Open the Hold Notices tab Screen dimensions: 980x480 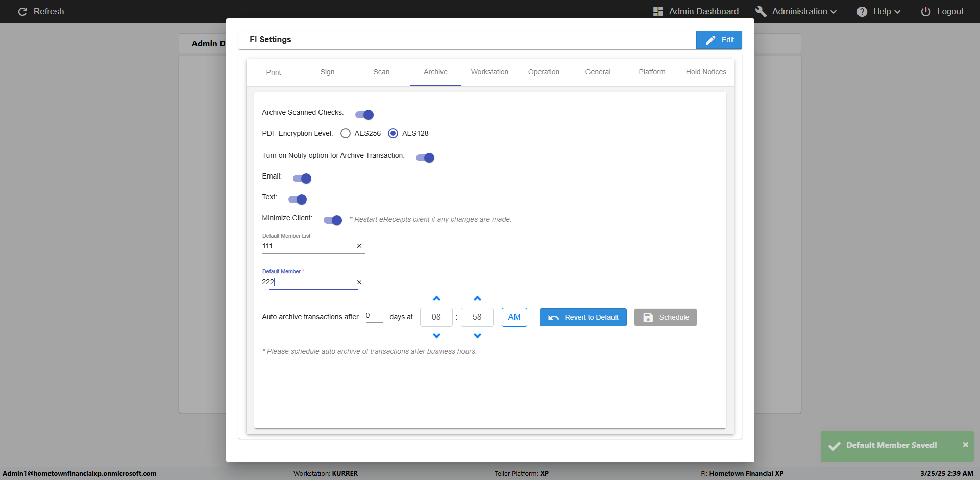[x=706, y=72]
